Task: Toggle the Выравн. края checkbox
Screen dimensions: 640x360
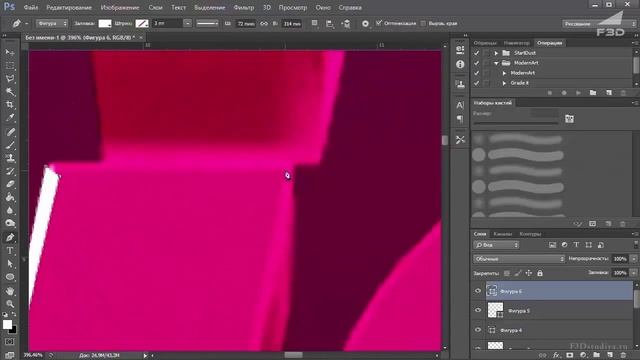Action: point(423,23)
